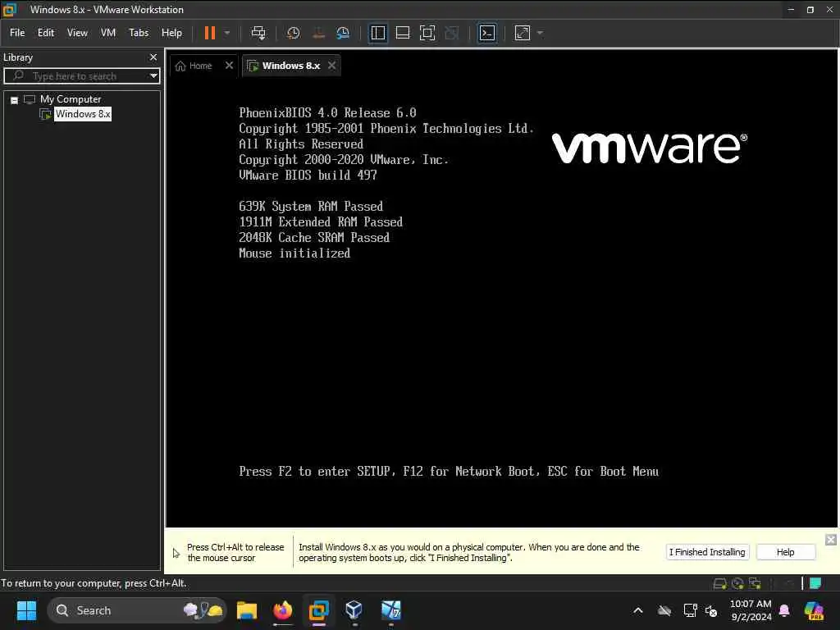
Task: Open the Windows Start menu
Action: 26,610
